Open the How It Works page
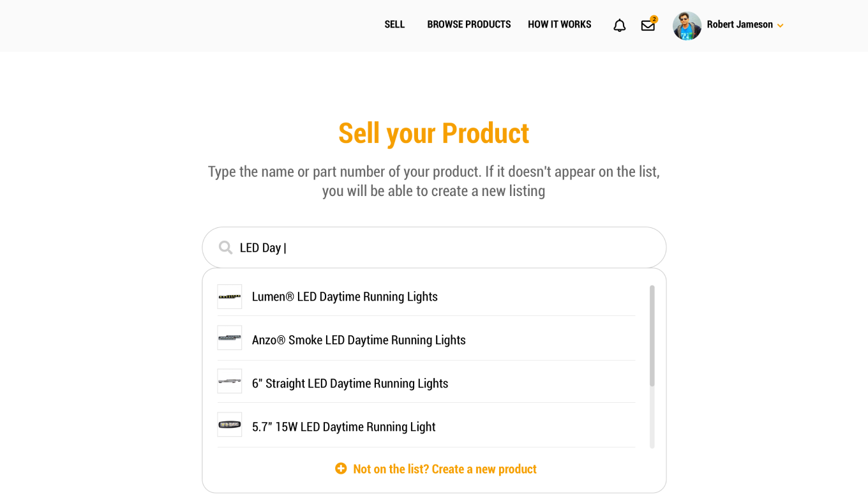This screenshot has width=868, height=498. point(560,24)
